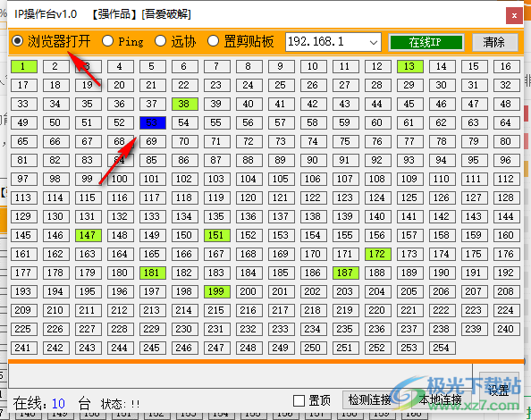This screenshot has height=420, width=531.
Task: Click IP cell 105
Action: [281, 179]
